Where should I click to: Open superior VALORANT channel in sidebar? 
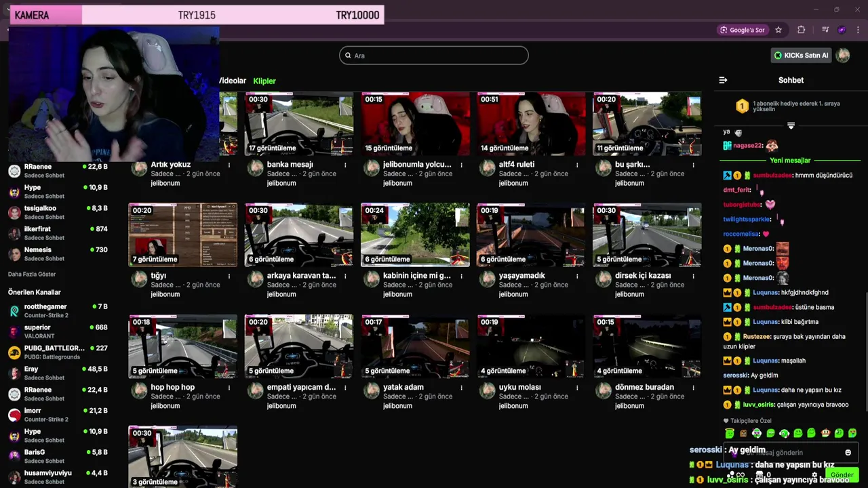click(58, 331)
